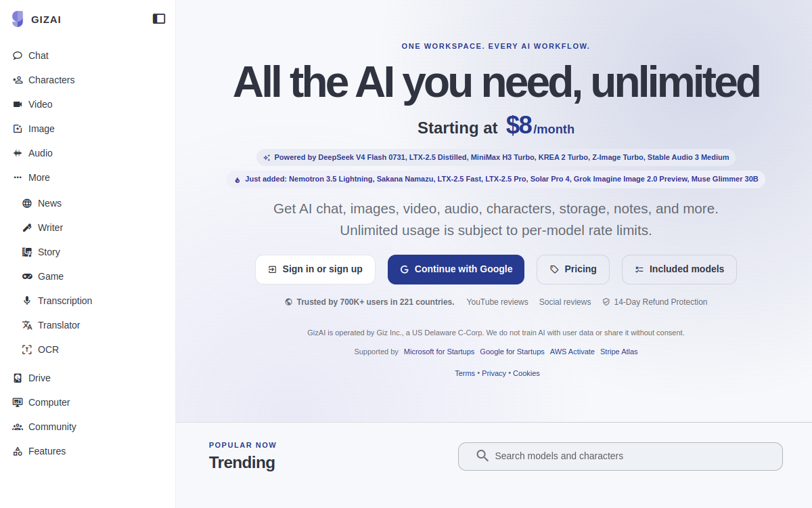
Task: Click the Trusted by users globe icon
Action: click(289, 302)
